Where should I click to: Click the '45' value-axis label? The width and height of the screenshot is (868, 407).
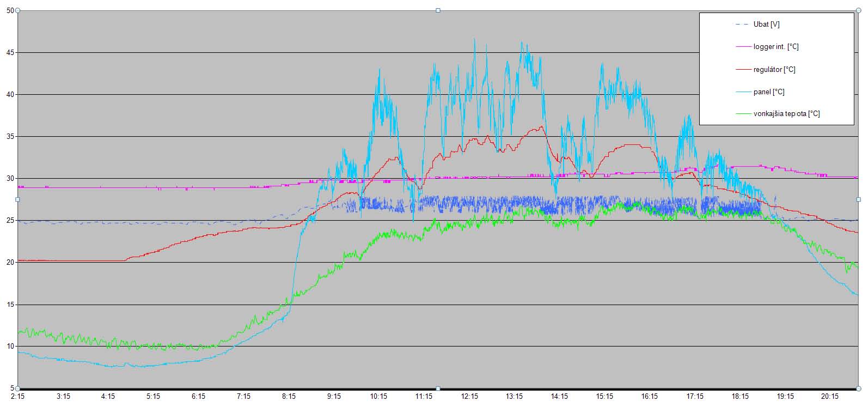(x=10, y=53)
